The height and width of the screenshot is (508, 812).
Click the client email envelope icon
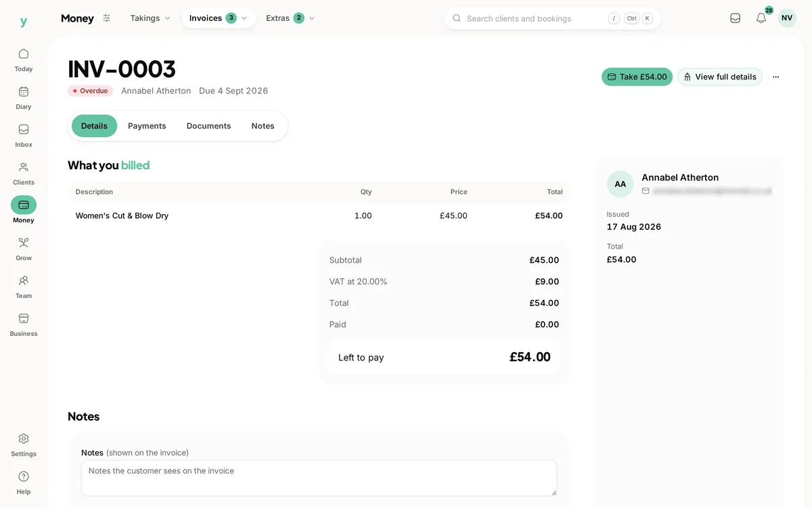tap(646, 191)
